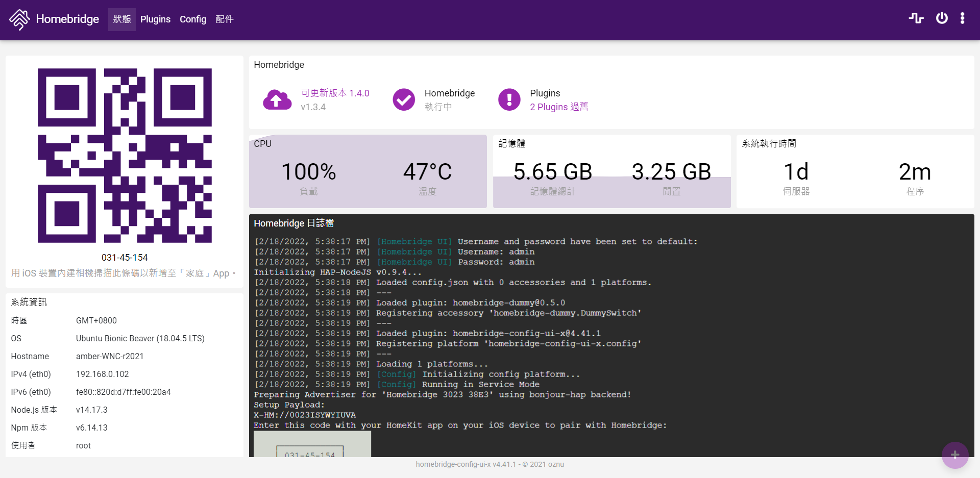Open the three-dot options menu

pos(962,18)
